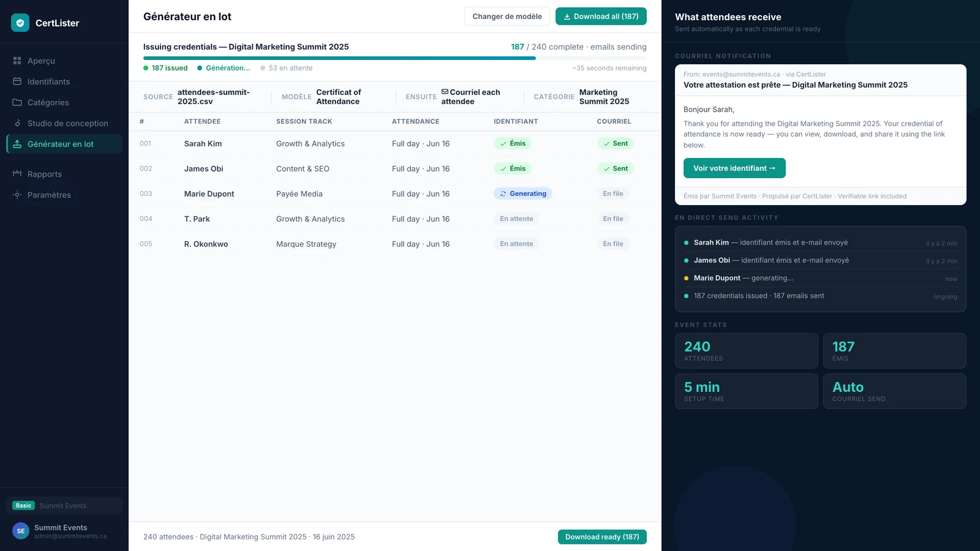Click the 187 issued status label

[x=165, y=68]
